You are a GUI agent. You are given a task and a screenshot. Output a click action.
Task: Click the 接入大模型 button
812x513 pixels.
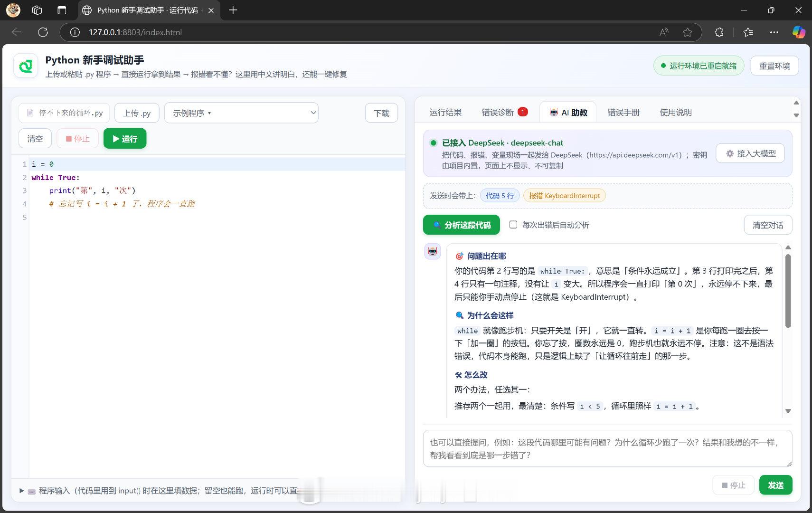(x=750, y=153)
